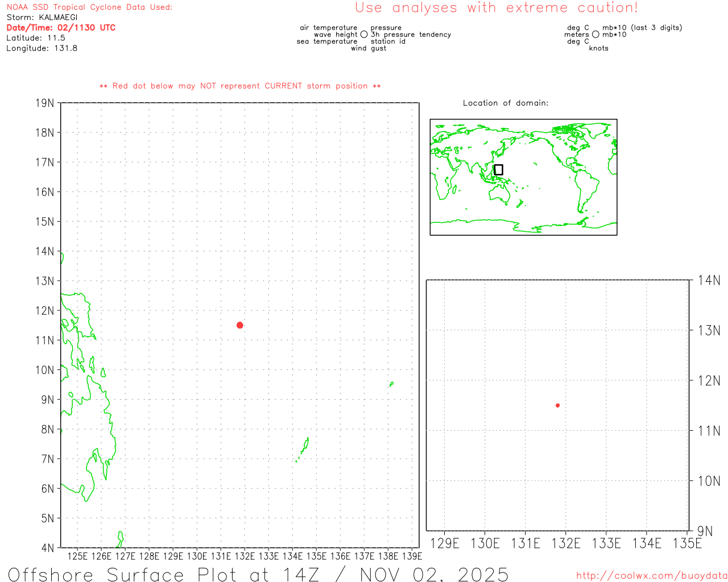Image resolution: width=728 pixels, height=582 pixels.
Task: Click the NOAA SSD Tropical Cyclone Data header
Action: [89, 7]
